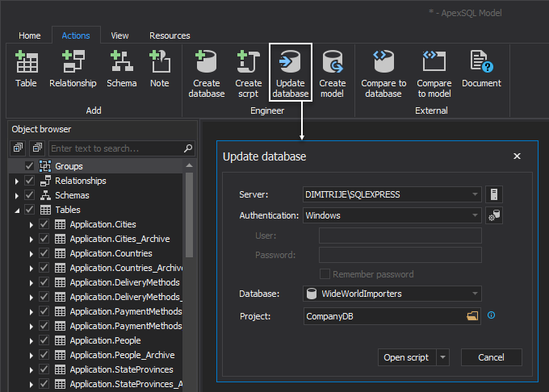Click the Create model tool
Screen dimensions: 549x392
(333, 73)
